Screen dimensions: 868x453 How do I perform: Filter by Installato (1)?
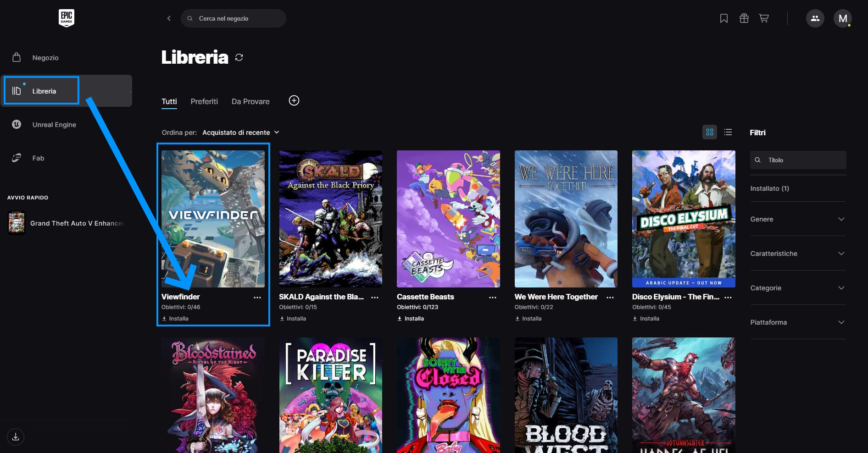pos(769,188)
